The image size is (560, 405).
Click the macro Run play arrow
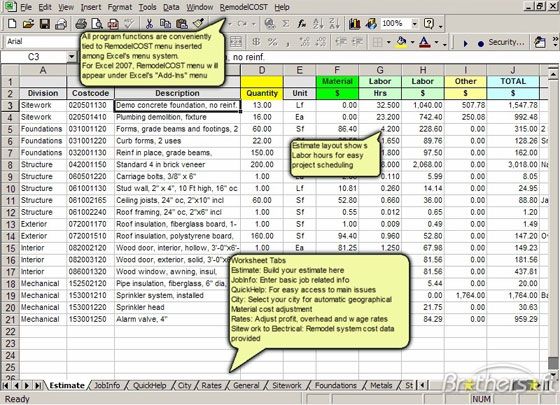465,43
